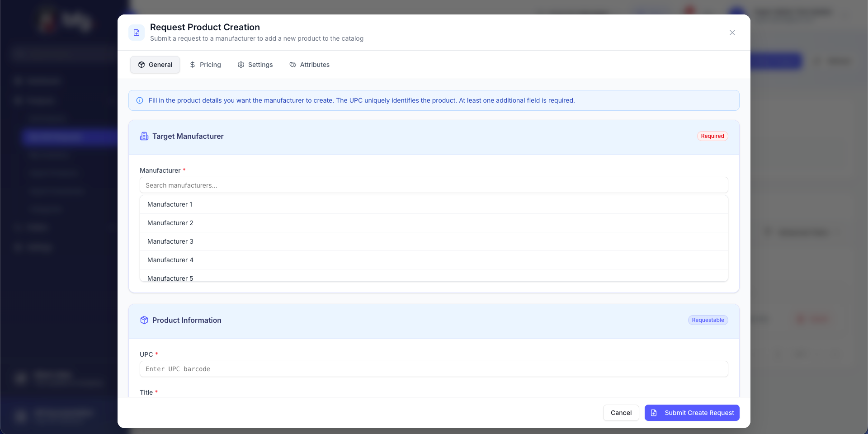Click the package icon on the General tab
The width and height of the screenshot is (868, 434).
(x=142, y=65)
